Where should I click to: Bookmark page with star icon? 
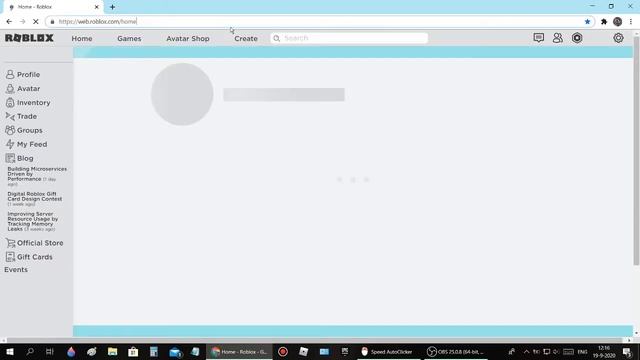click(587, 22)
